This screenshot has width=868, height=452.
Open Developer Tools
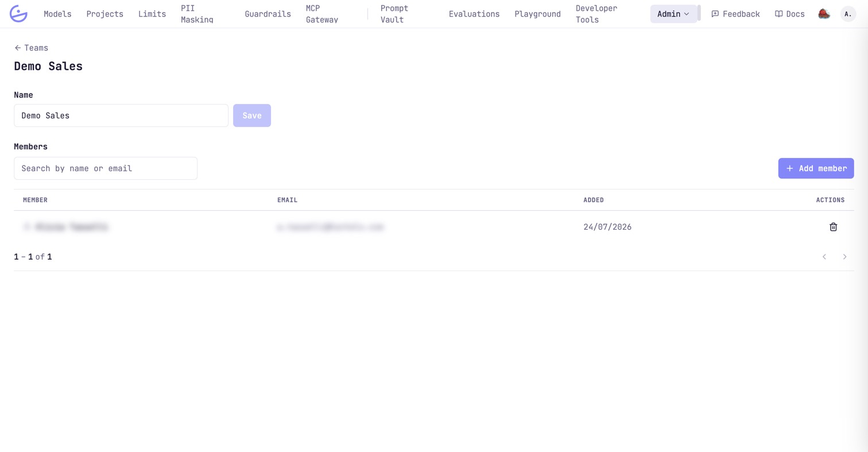point(596,14)
